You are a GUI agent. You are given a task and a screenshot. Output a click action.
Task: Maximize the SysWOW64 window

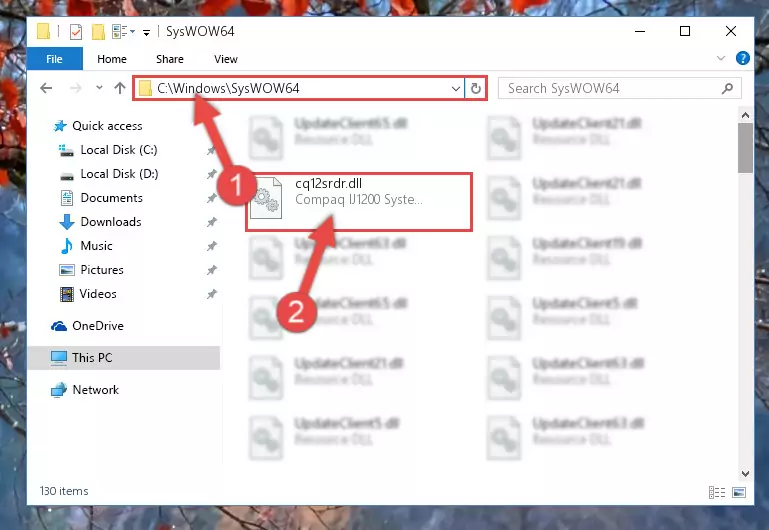coord(685,31)
